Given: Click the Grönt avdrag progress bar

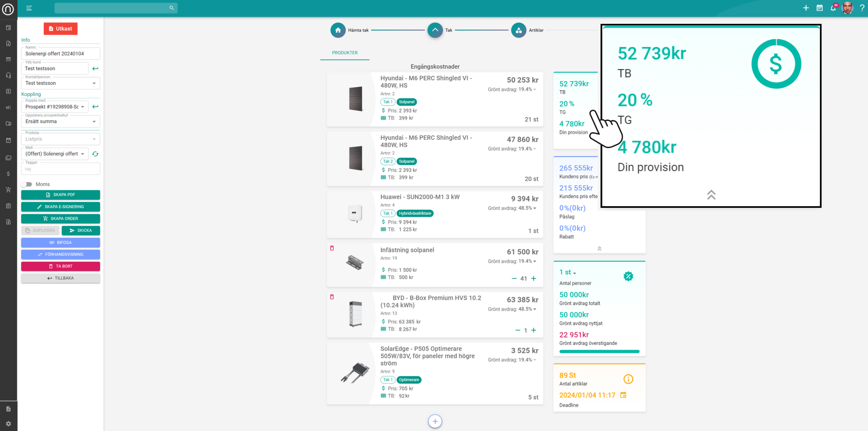Looking at the screenshot, I should tap(599, 352).
